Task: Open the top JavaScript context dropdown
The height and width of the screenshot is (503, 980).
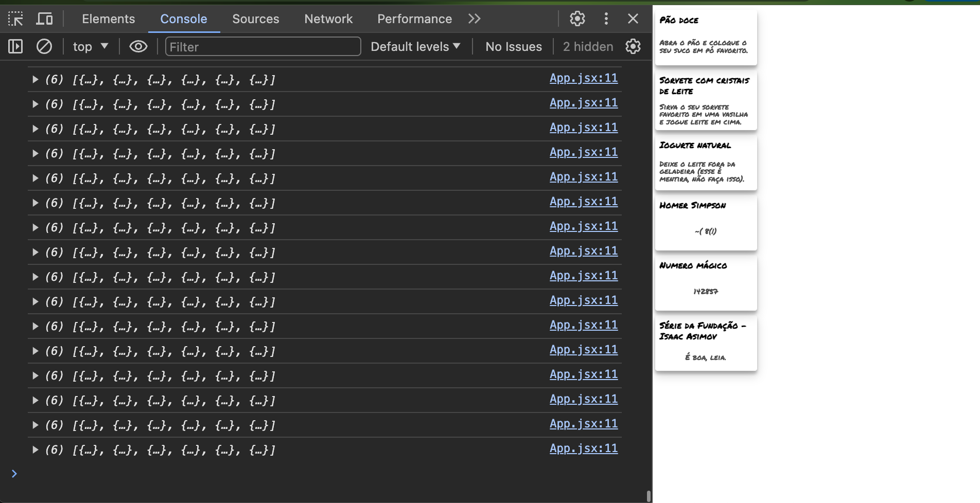Action: 91,47
